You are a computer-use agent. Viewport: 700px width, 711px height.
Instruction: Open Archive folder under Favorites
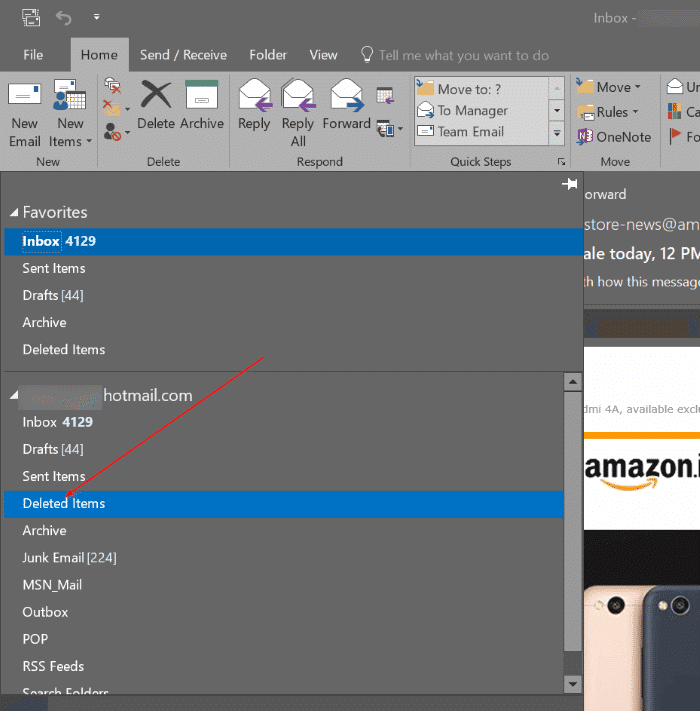pos(293,322)
